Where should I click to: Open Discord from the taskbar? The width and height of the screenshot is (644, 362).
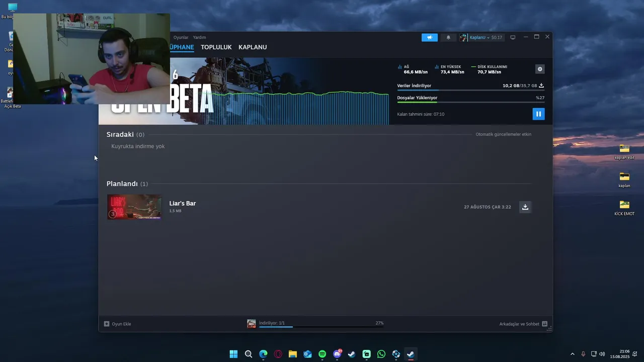pos(337,354)
